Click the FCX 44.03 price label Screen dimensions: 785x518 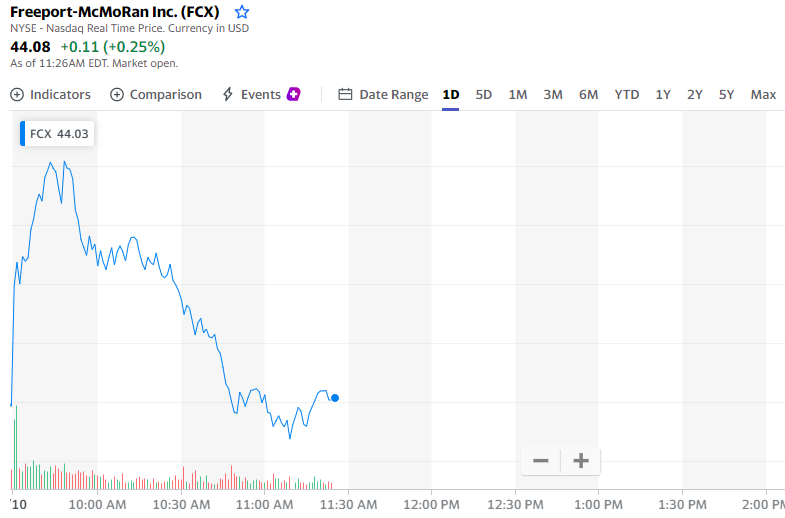coord(59,134)
